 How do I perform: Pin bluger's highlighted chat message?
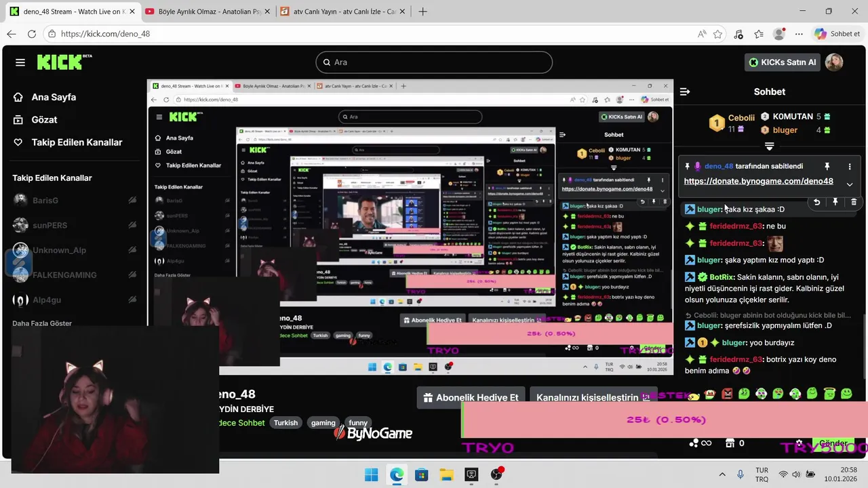click(x=835, y=201)
